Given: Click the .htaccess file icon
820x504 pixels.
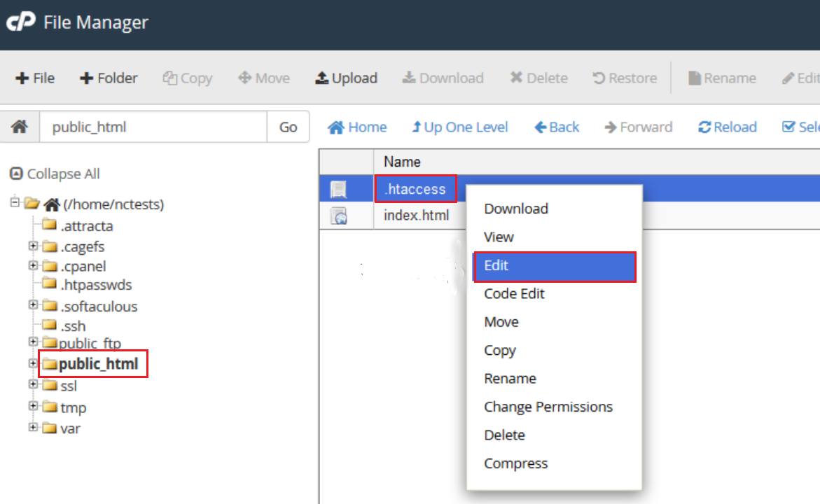Looking at the screenshot, I should point(339,189).
